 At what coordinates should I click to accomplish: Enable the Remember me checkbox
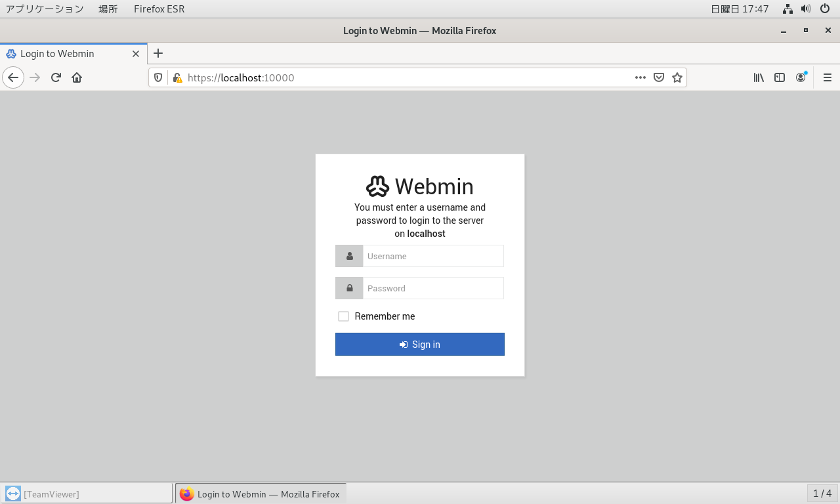point(343,316)
